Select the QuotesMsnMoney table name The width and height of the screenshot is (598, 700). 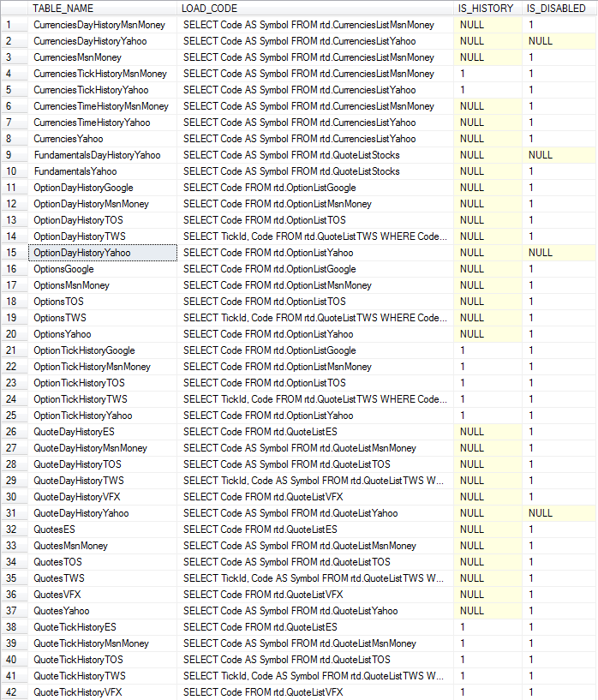point(103,547)
